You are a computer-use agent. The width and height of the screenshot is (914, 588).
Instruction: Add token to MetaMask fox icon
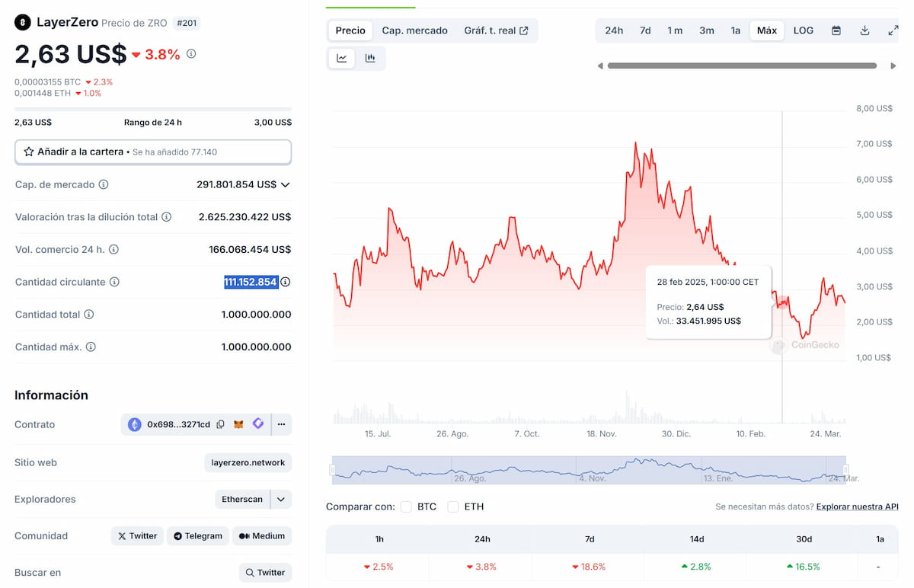pos(238,424)
